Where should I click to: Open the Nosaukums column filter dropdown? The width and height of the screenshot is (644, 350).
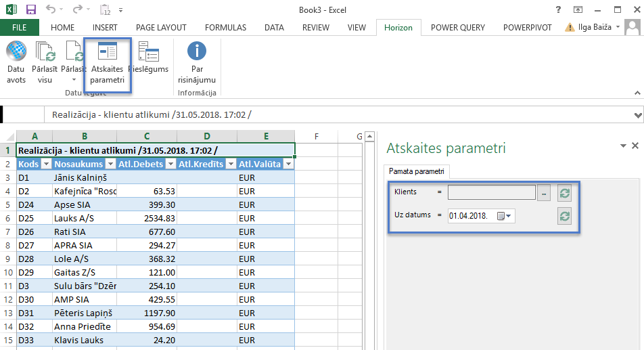(110, 164)
